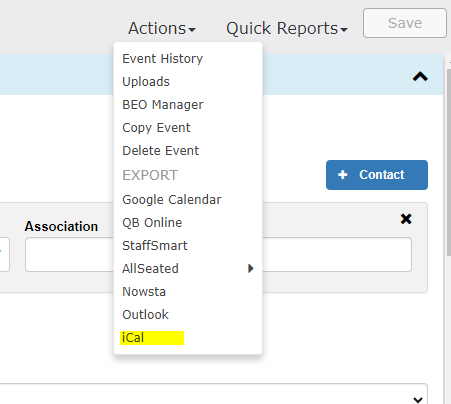Select Event History from the menu
This screenshot has height=404, width=451.
[x=163, y=59]
